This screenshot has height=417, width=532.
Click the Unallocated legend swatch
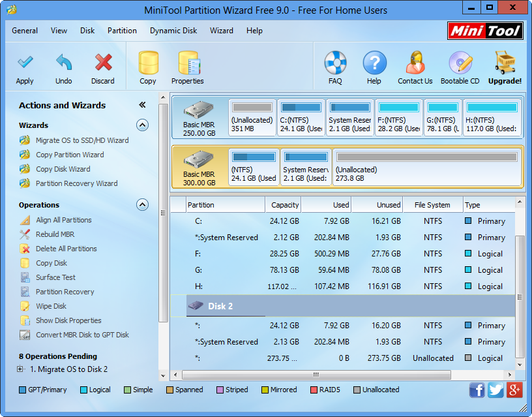[357, 390]
